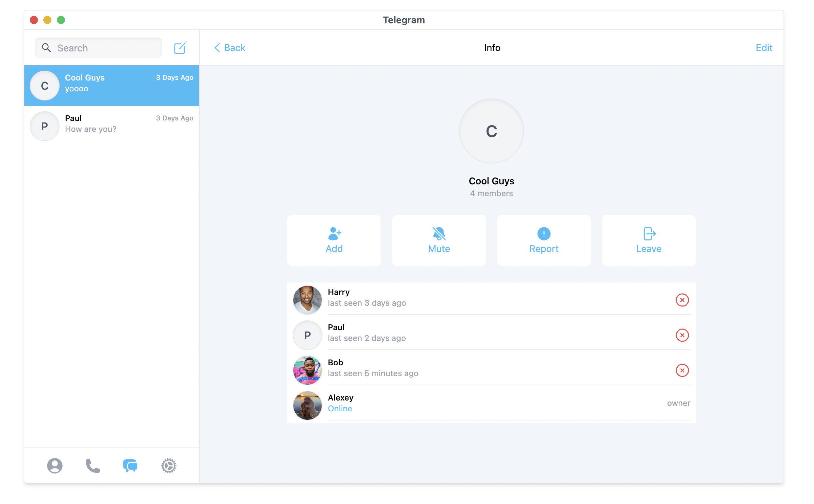Viewport: 814px width, 504px height.
Task: Open the Cool Guys chat in the sidebar
Action: (x=112, y=86)
